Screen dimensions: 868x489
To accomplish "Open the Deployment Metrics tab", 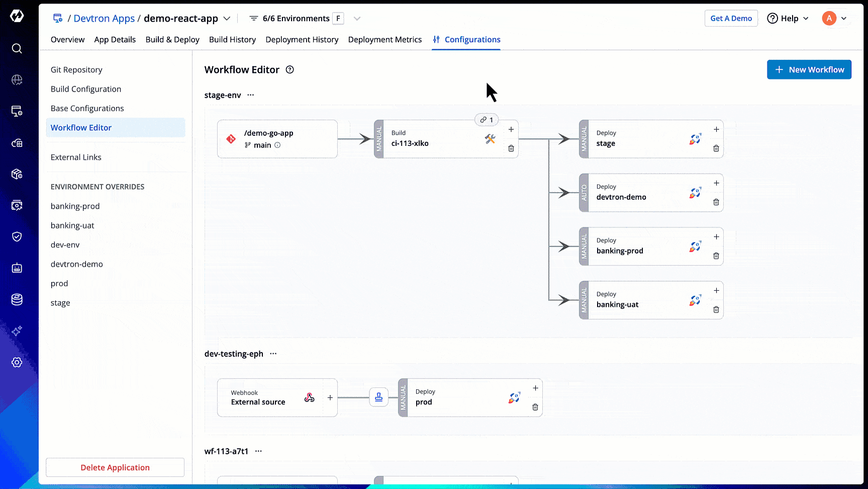I will click(384, 40).
